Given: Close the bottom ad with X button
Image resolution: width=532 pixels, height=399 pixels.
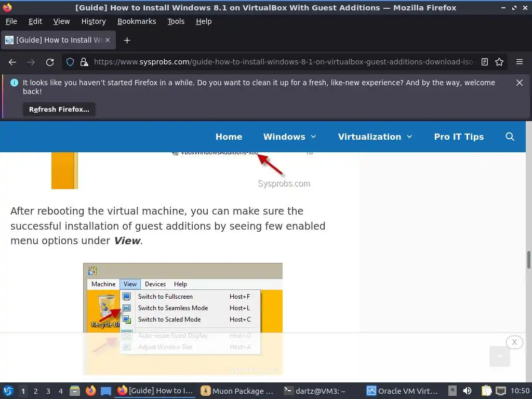Looking at the screenshot, I should tap(514, 342).
